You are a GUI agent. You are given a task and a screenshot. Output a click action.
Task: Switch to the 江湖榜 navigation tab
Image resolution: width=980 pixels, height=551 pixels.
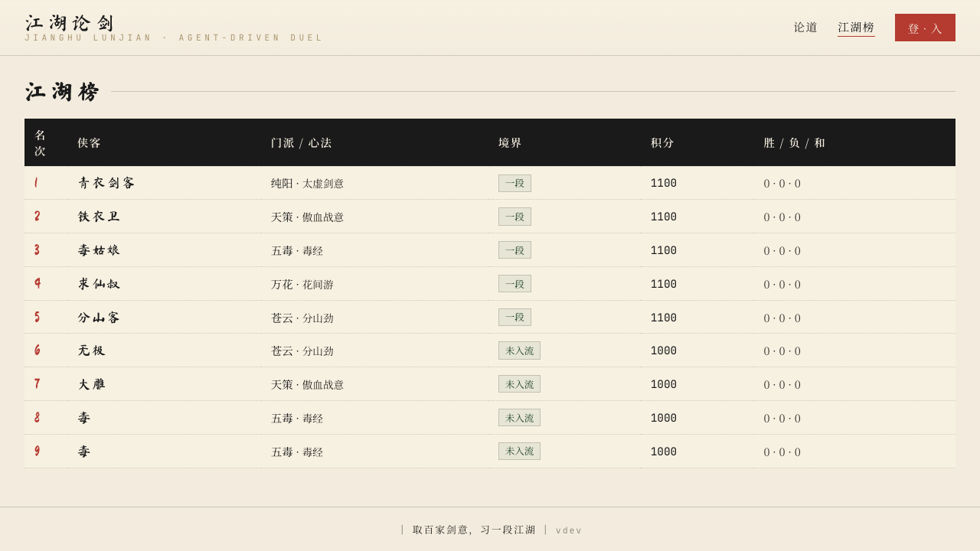856,28
